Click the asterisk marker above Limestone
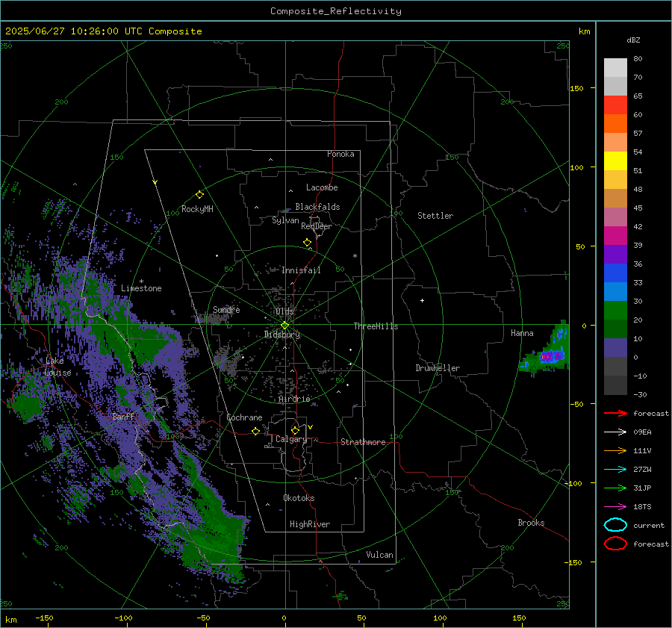Viewport: 672px width, 628px height. [x=141, y=282]
